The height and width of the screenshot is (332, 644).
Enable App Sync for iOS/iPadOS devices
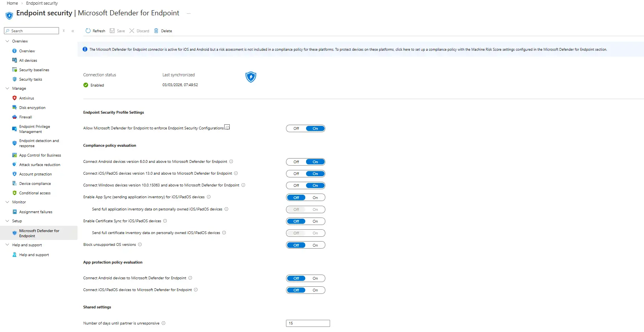click(315, 197)
